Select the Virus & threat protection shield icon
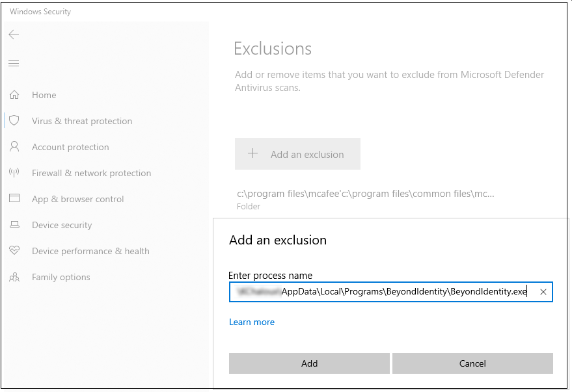572x392 pixels. click(x=14, y=121)
